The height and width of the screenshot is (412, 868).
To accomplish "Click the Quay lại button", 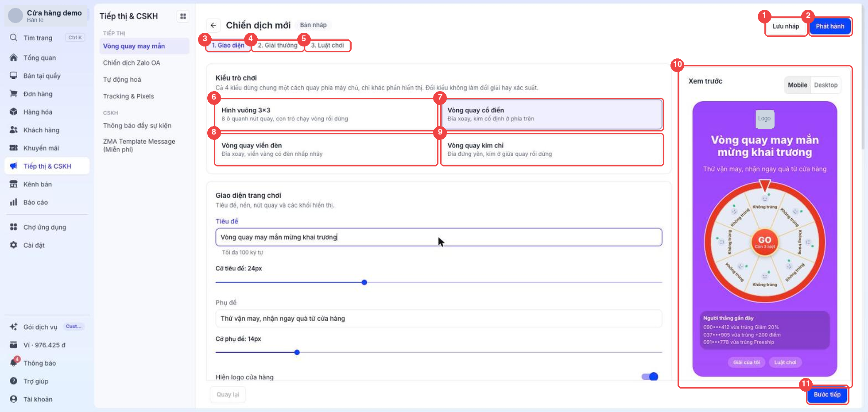I will (x=228, y=394).
